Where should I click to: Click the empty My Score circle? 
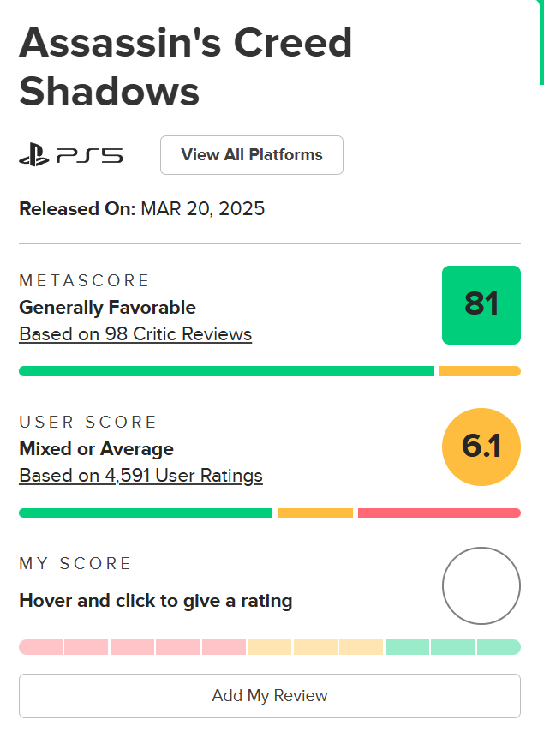(x=481, y=586)
